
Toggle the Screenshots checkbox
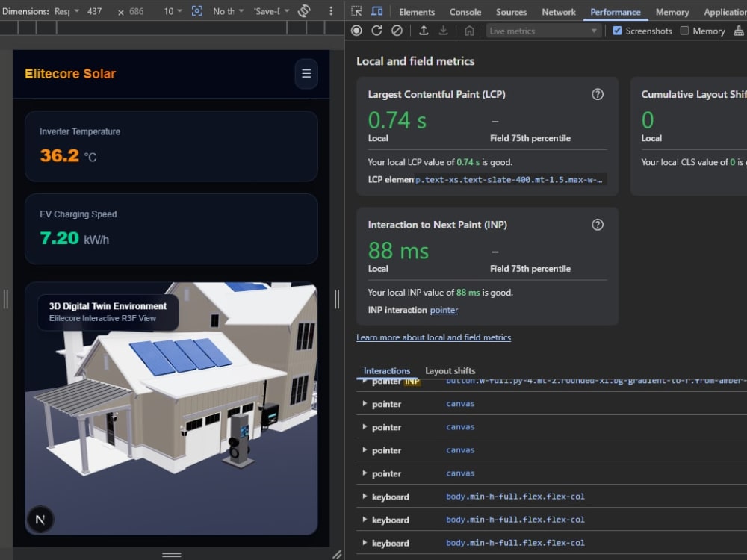click(x=617, y=31)
